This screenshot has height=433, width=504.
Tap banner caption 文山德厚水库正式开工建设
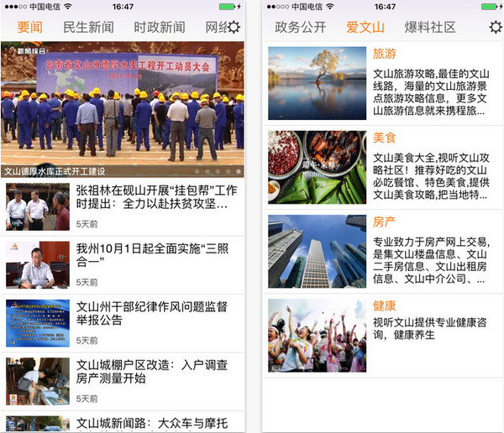pos(55,171)
